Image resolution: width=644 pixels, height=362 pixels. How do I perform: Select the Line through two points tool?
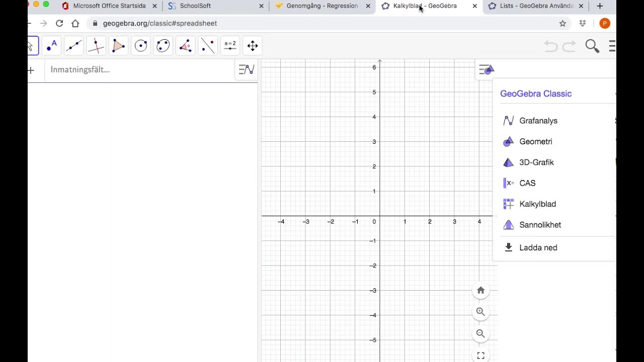pyautogui.click(x=74, y=46)
